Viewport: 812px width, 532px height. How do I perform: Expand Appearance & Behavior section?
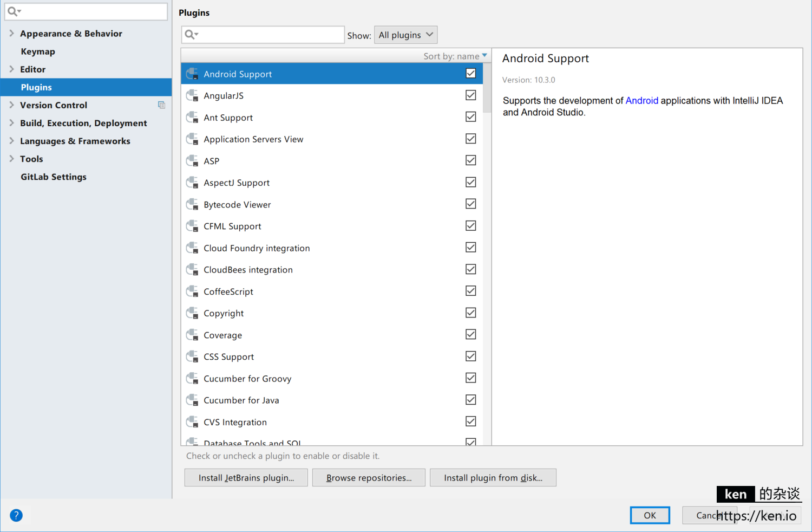click(11, 33)
